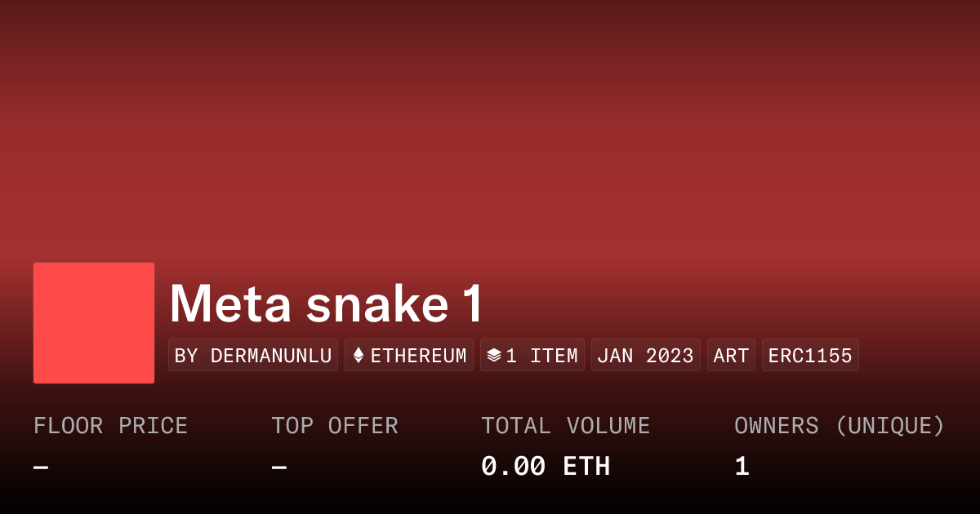Click the FLOOR PRICE stat label
Screen dimensions: 980x514
pos(110,426)
